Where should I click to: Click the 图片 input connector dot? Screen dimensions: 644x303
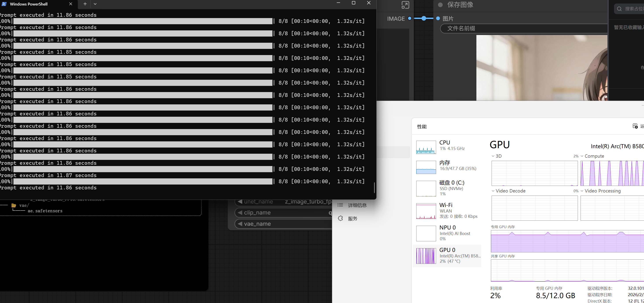coord(438,18)
